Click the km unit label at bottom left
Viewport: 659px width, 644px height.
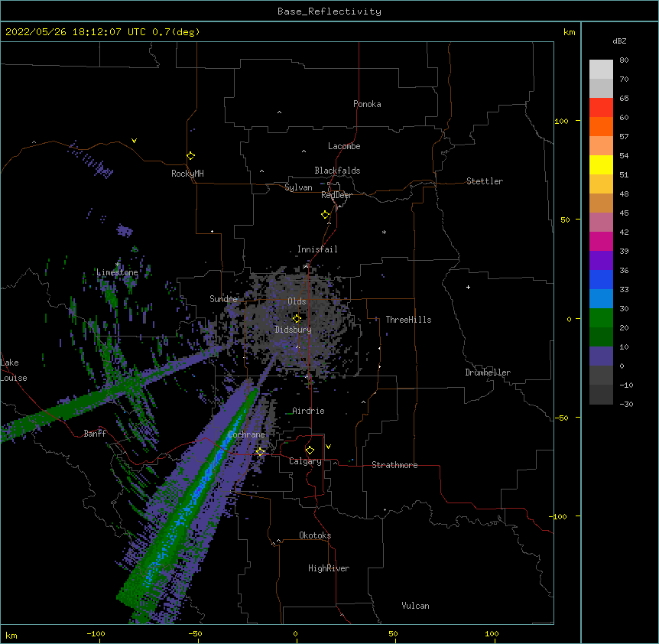pos(11,636)
